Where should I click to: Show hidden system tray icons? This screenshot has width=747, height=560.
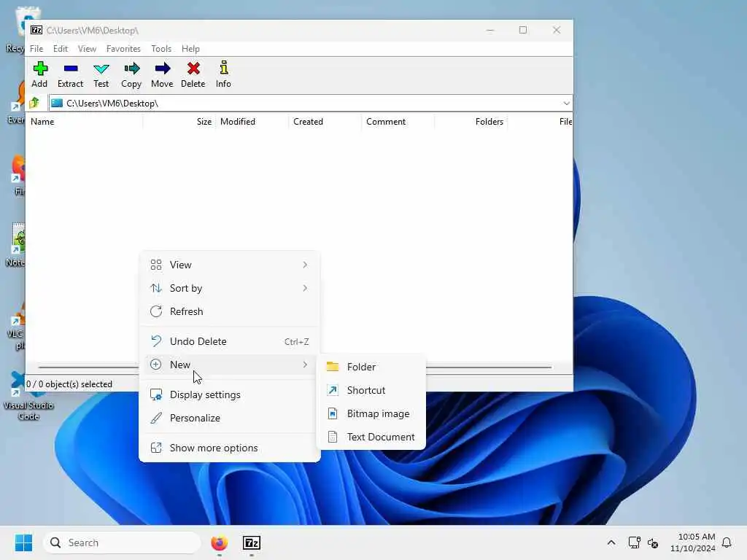[611, 542]
